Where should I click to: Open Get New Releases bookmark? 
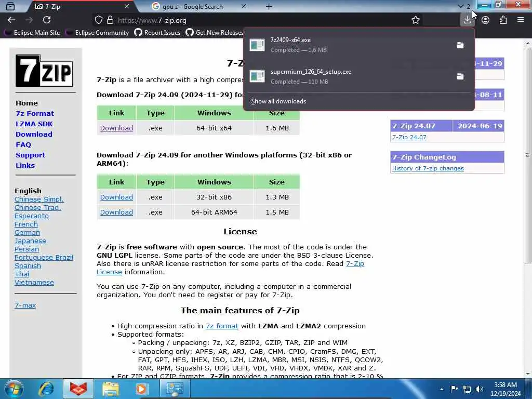[x=215, y=33]
